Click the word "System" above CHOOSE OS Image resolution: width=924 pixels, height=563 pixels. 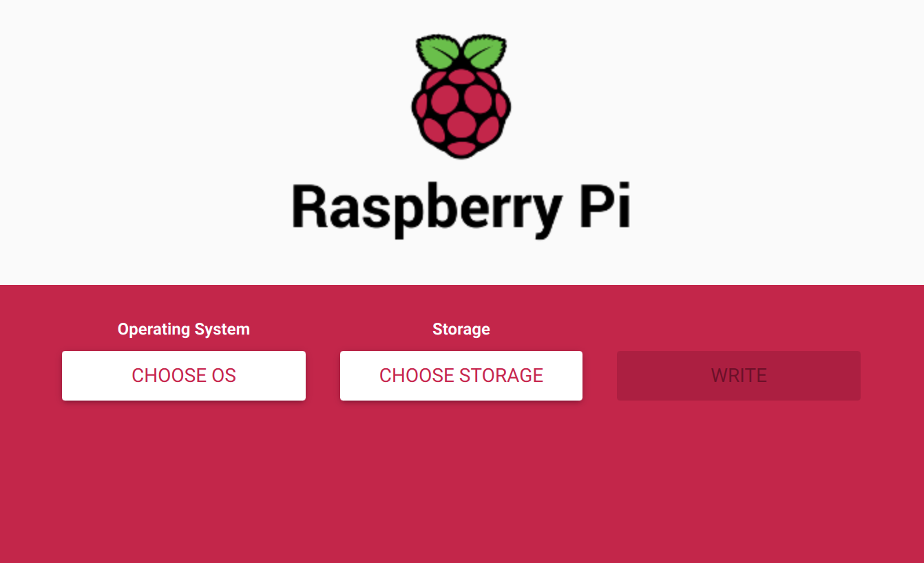[219, 330]
